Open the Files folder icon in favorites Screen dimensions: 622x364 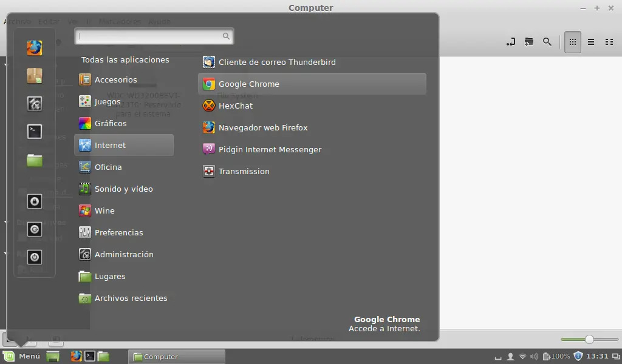tap(35, 160)
